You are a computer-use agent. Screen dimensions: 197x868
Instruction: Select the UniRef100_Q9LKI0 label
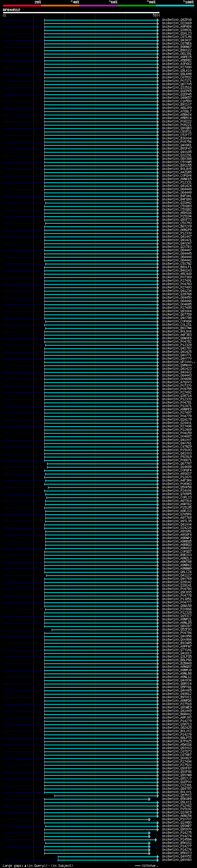pyautogui.click(x=177, y=71)
